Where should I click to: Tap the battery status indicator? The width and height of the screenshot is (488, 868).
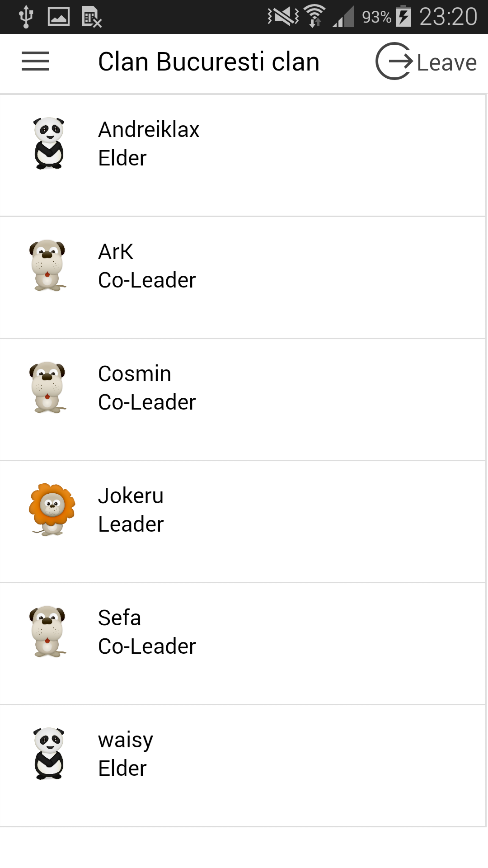403,16
